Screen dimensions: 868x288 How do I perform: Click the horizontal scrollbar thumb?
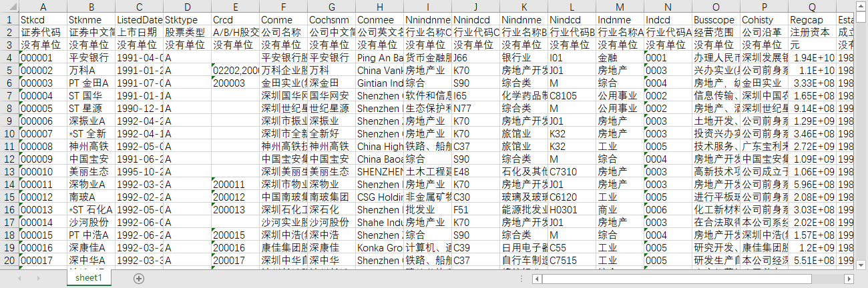(x=676, y=279)
